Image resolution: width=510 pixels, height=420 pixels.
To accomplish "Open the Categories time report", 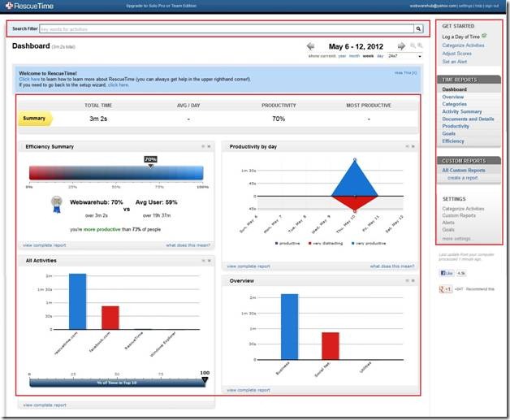I will click(455, 104).
